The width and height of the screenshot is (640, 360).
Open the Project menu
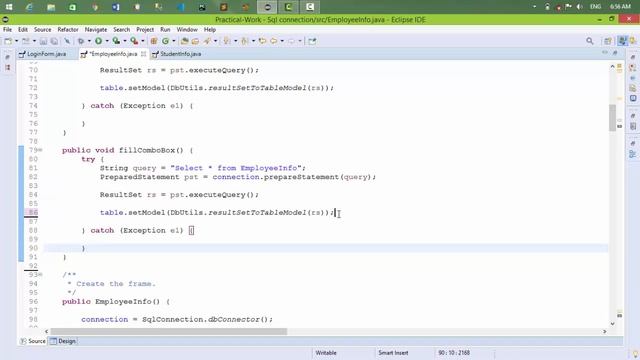click(x=145, y=29)
